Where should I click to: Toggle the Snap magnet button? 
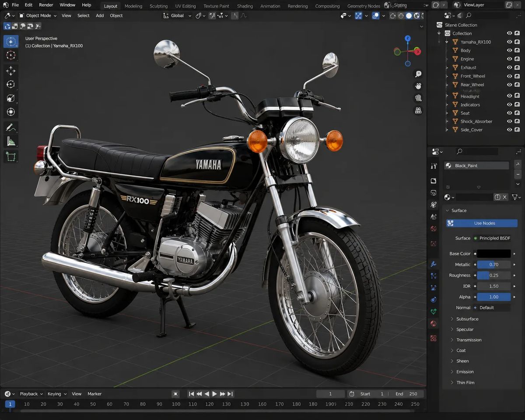212,16
